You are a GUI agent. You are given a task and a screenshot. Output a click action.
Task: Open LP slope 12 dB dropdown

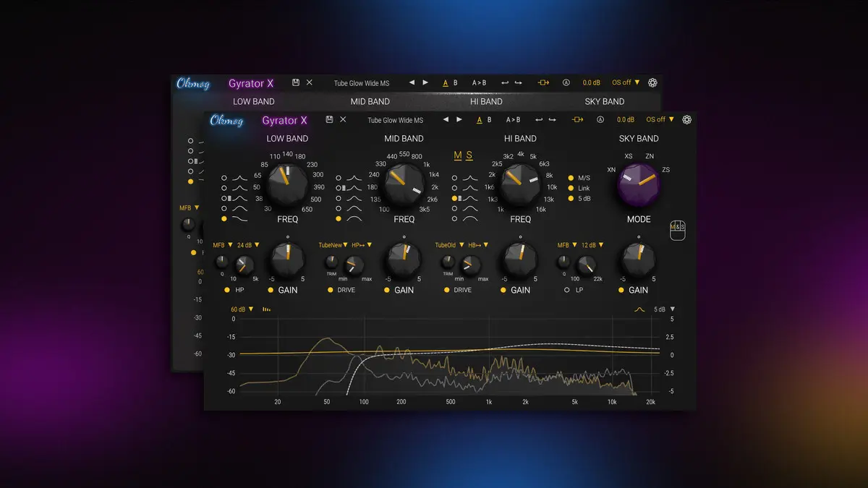(592, 245)
